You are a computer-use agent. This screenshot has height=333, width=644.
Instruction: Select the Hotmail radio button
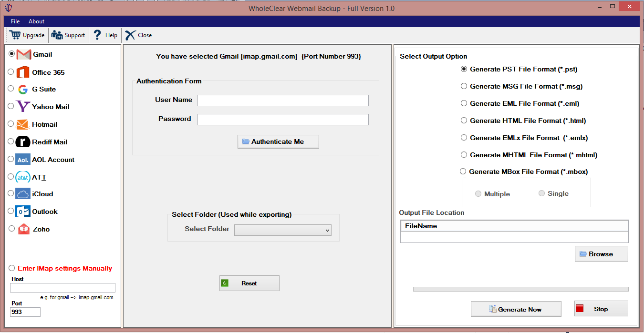[x=11, y=124]
